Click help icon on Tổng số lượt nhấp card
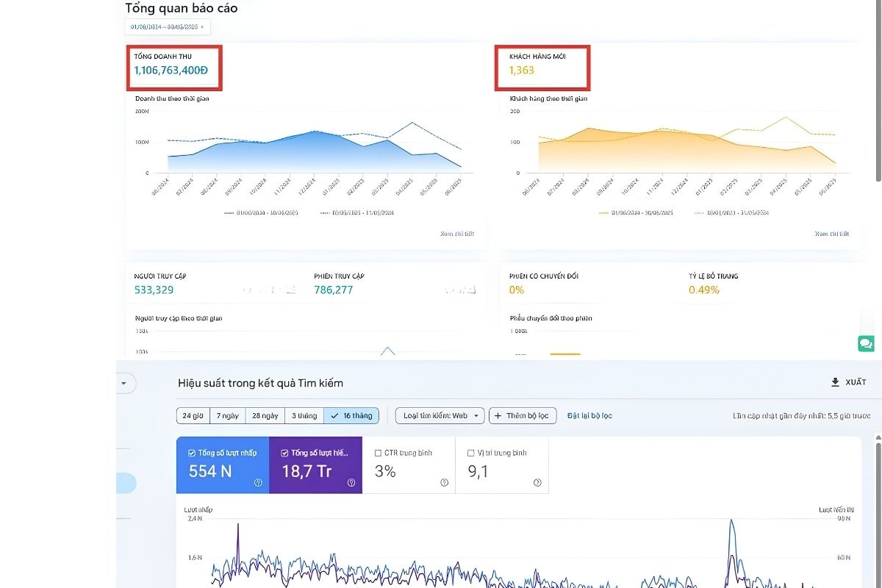Screen dimensions: 882x588 [x=258, y=483]
